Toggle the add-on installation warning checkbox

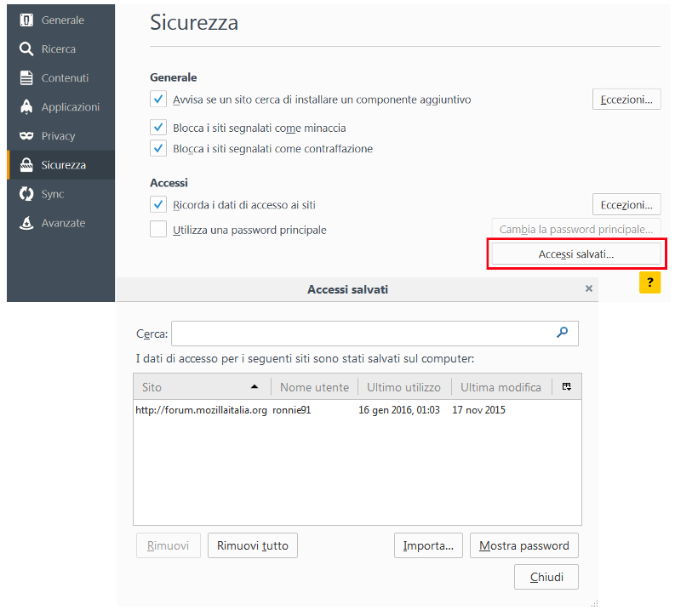click(x=158, y=100)
